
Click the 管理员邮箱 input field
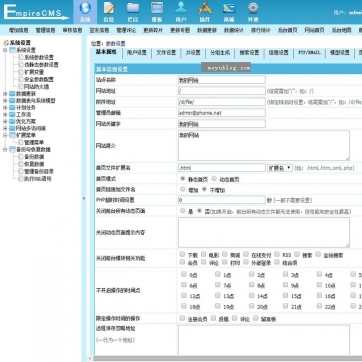click(x=222, y=113)
